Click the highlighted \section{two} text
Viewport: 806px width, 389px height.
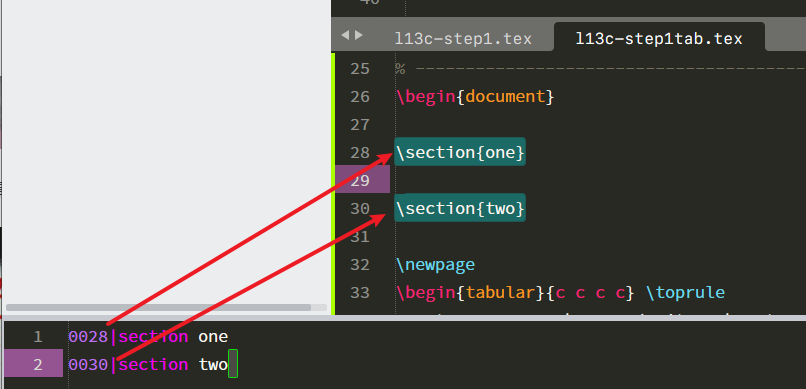click(x=460, y=208)
